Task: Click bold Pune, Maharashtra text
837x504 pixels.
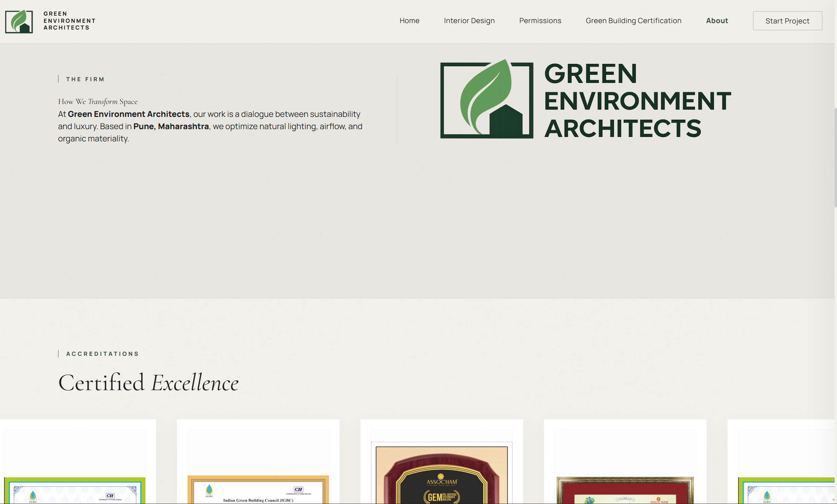Action: pos(171,126)
